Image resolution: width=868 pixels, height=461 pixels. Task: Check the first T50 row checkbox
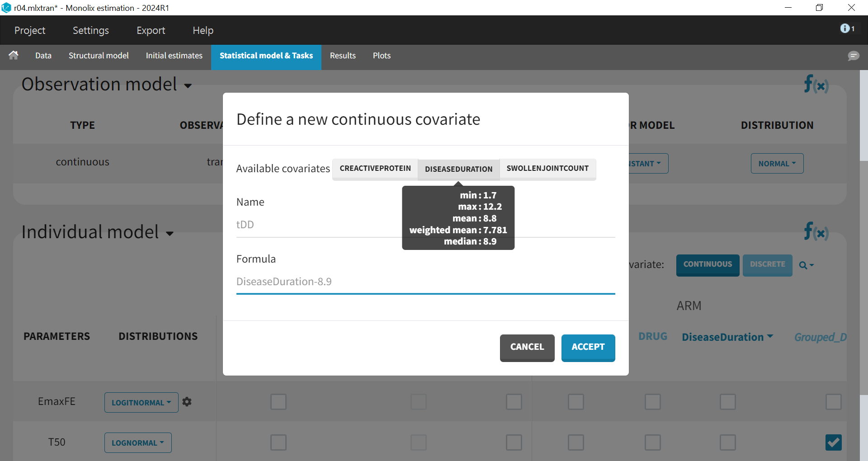point(278,442)
